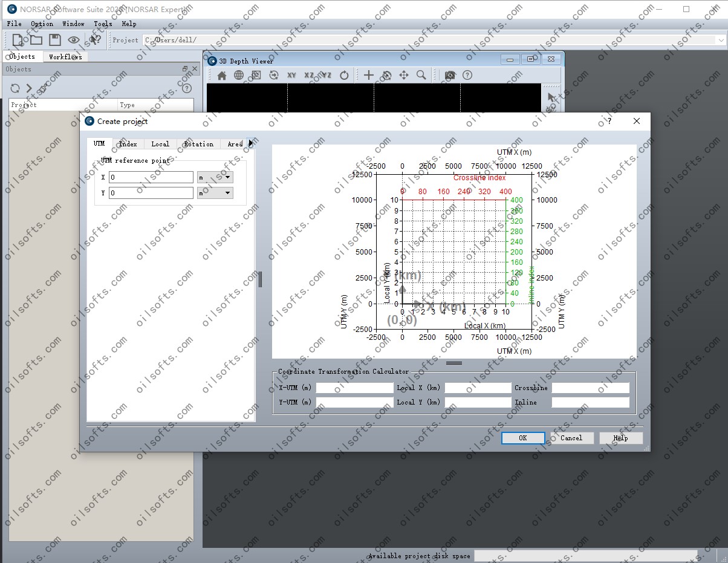Click the refresh icon in Objects panel

15,88
